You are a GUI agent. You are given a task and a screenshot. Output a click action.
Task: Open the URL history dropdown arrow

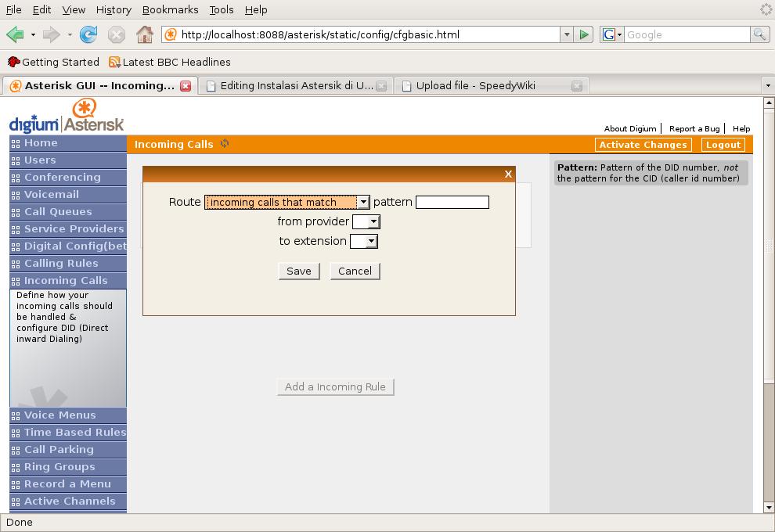click(566, 34)
